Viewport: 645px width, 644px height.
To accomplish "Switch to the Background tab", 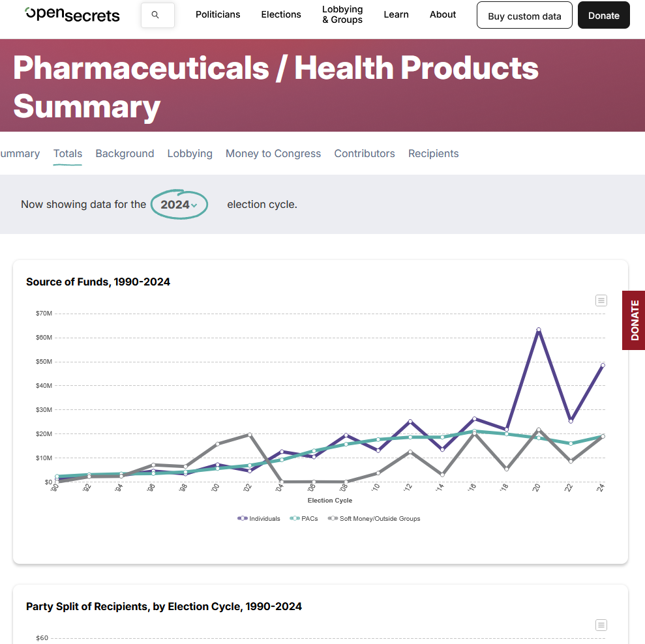I will 125,154.
